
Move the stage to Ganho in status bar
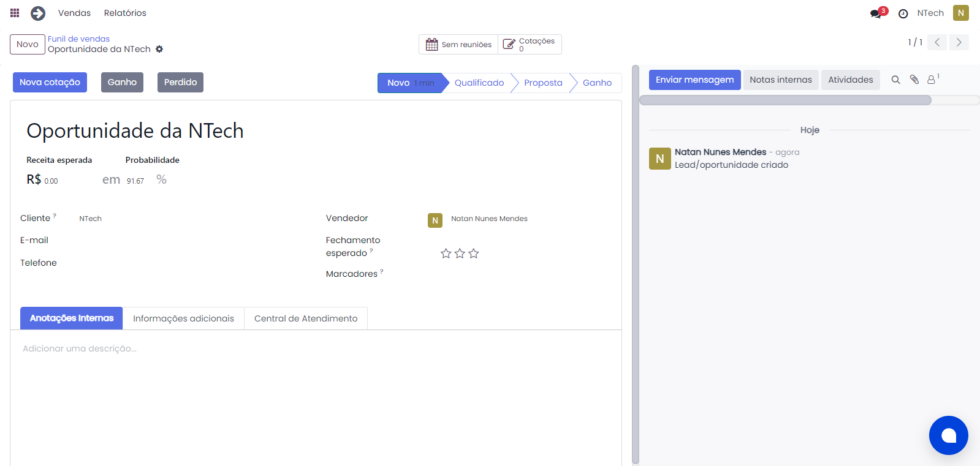point(597,83)
